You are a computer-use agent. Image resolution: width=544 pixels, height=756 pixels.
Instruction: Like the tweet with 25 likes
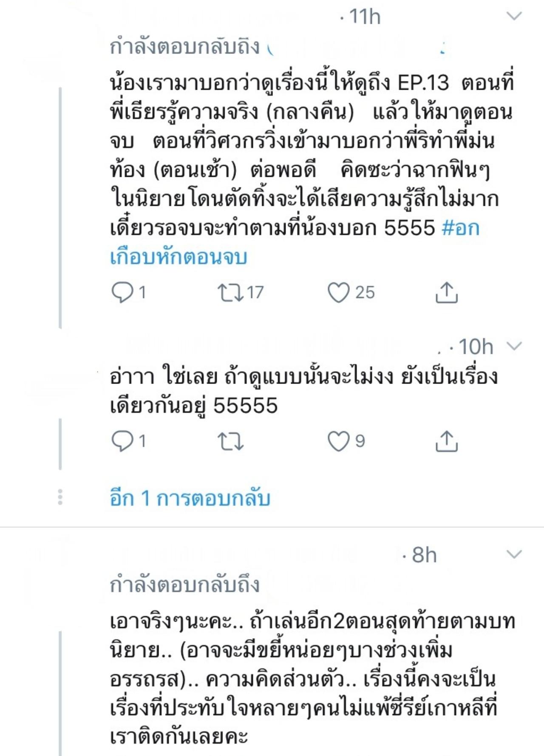pos(338,293)
